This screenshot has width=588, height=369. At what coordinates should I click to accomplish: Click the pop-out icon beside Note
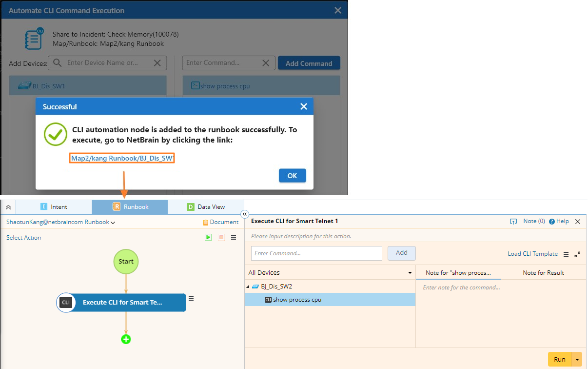click(513, 221)
